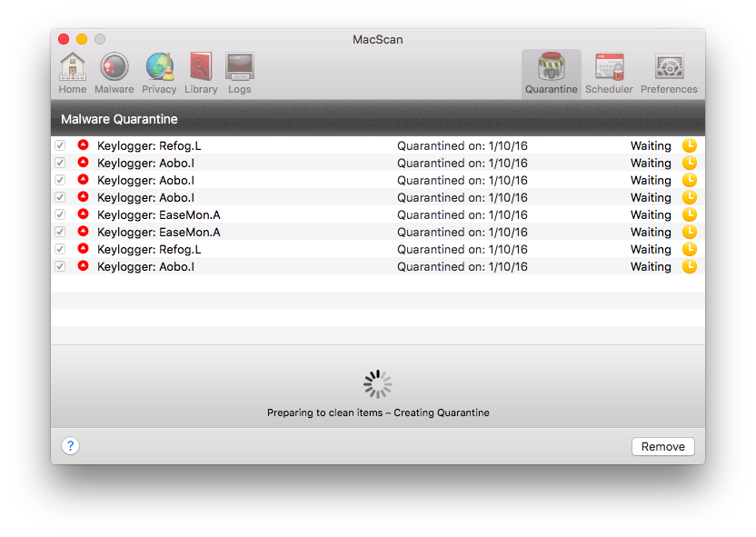Click the red alert icon on the first Aobo.I row
Image resolution: width=756 pixels, height=537 pixels.
(84, 163)
